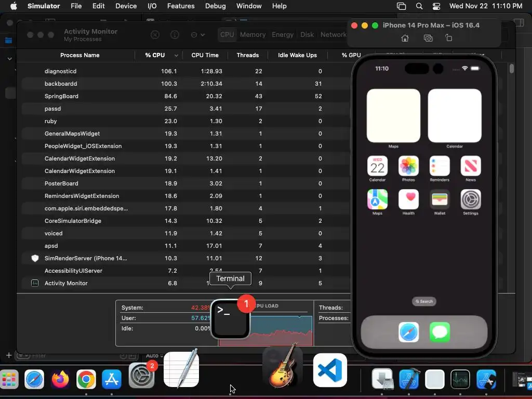Screen dimensions: 532x399
Task: Open Activity Monitor icon in the Dock
Action: (x=460, y=379)
